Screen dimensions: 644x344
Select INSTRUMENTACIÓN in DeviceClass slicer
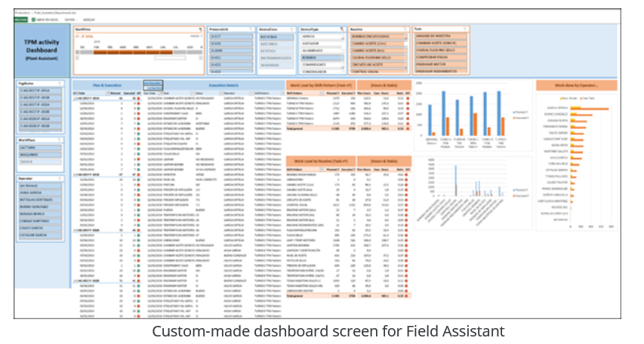tap(277, 58)
